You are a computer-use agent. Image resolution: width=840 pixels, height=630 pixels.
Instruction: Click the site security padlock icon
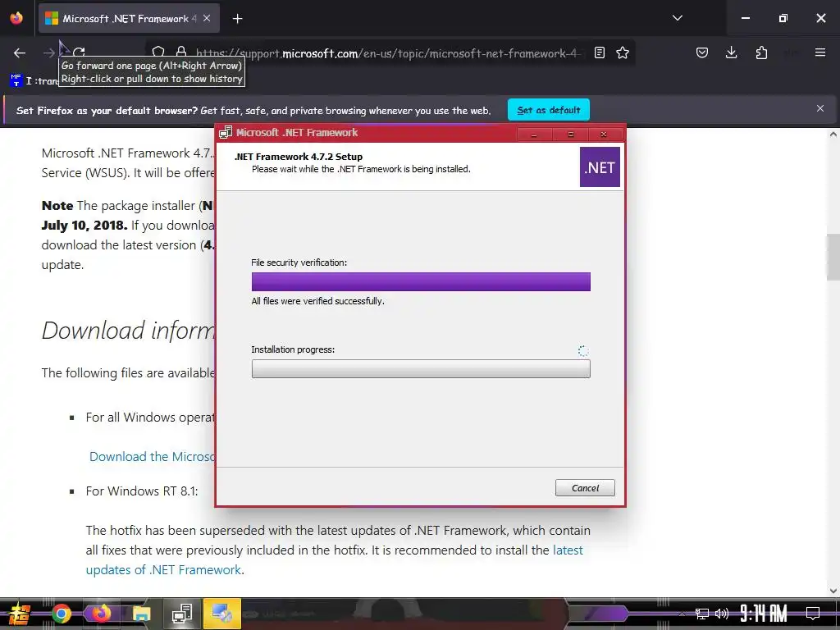pos(181,52)
